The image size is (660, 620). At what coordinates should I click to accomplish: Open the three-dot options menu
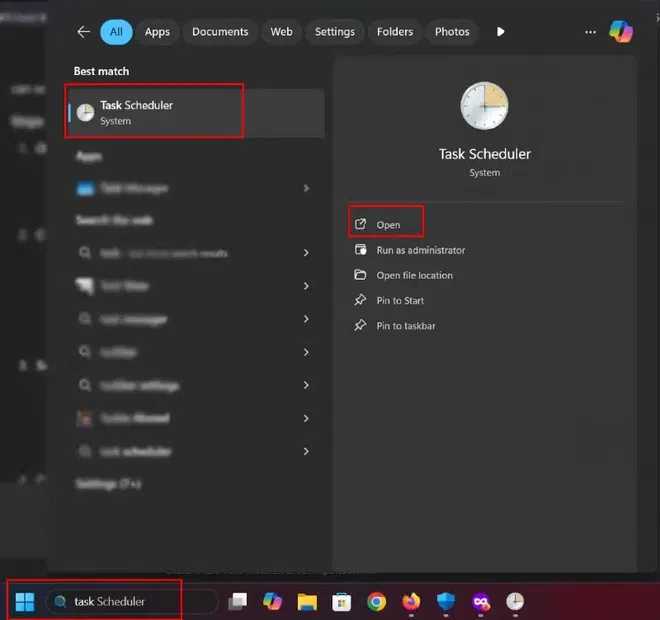pyautogui.click(x=590, y=32)
